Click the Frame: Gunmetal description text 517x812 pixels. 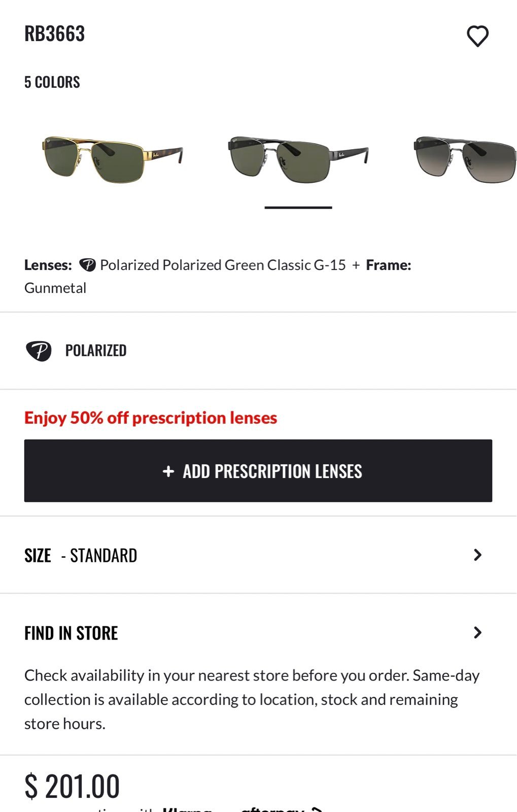point(218,276)
